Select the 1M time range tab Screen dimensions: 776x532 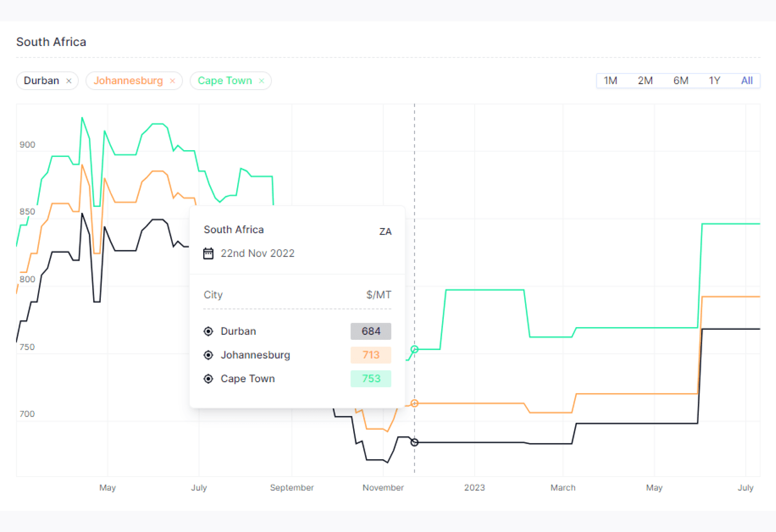(610, 80)
